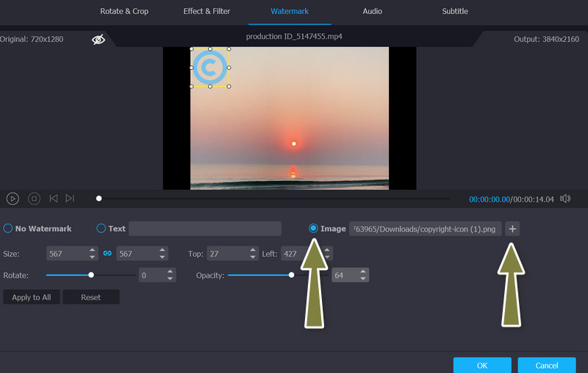Click the plus icon to add image
Viewport: 588px width, 373px height.
(512, 229)
